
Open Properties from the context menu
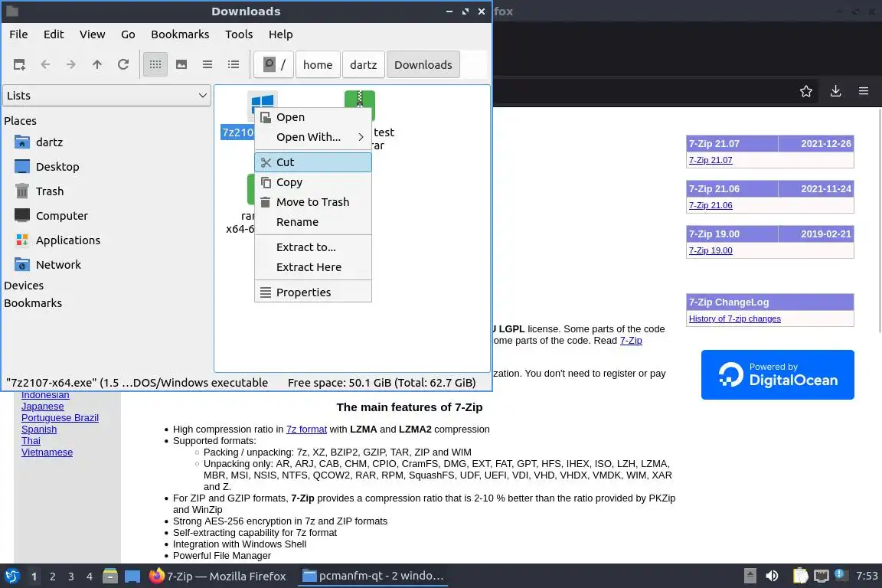(312, 292)
